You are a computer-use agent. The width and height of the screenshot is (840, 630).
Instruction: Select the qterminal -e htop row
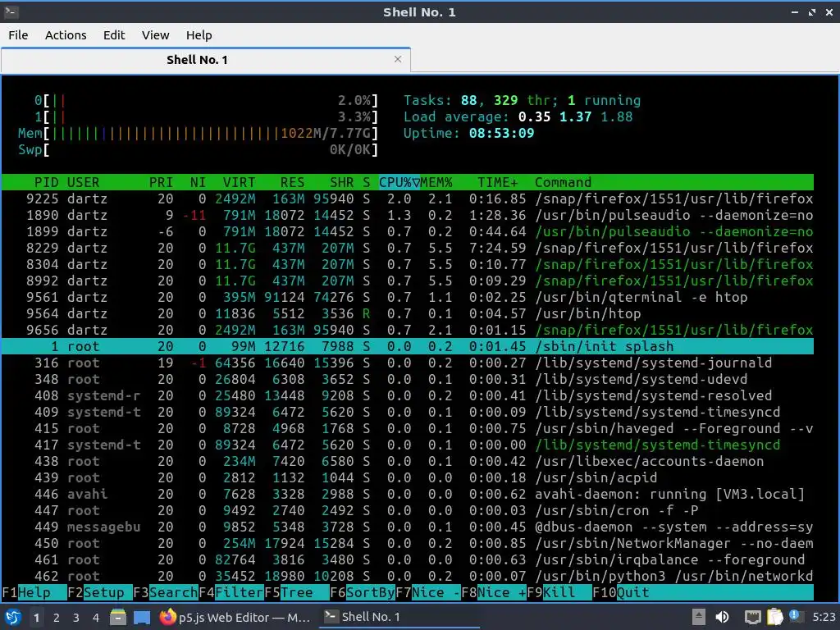tap(407, 297)
